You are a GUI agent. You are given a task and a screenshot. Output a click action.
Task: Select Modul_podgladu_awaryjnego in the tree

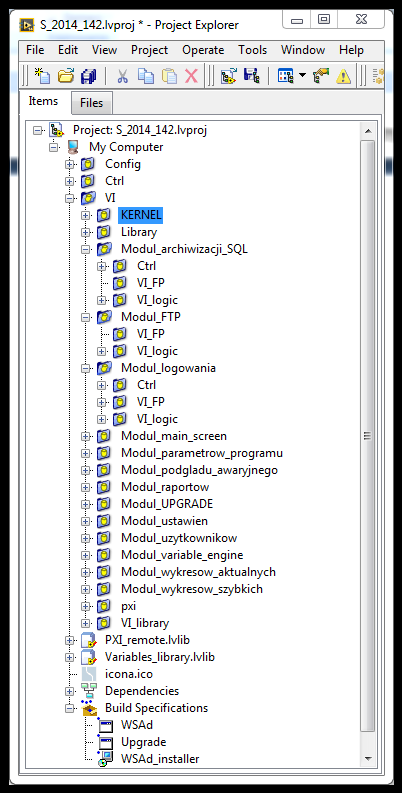(199, 470)
